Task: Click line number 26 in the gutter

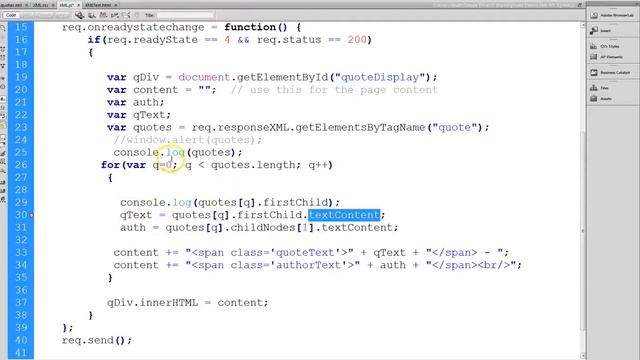Action: tap(21, 165)
